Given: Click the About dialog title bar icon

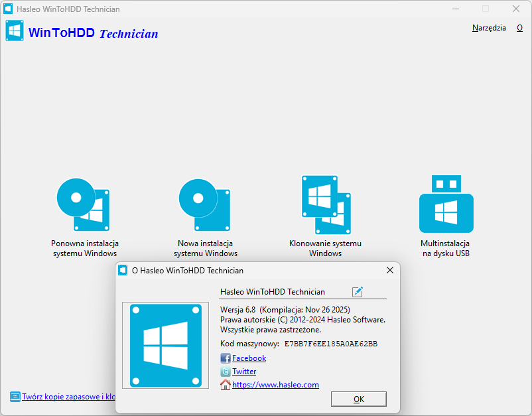Looking at the screenshot, I should (123, 271).
